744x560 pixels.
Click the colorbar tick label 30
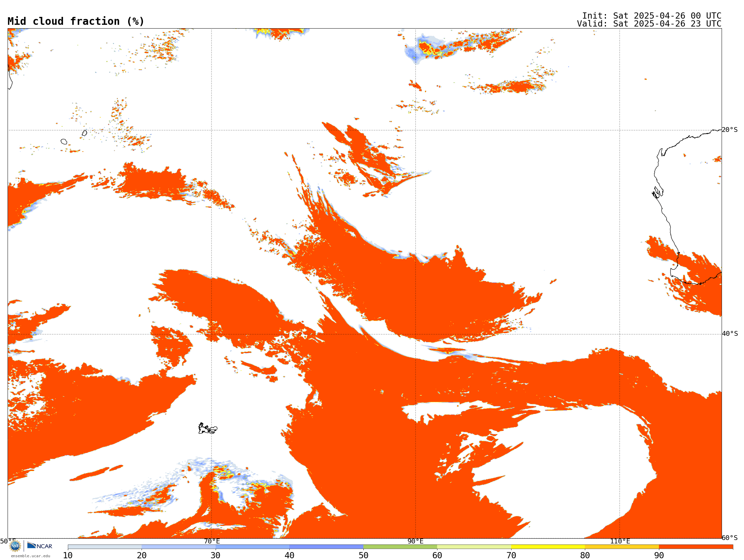click(216, 556)
